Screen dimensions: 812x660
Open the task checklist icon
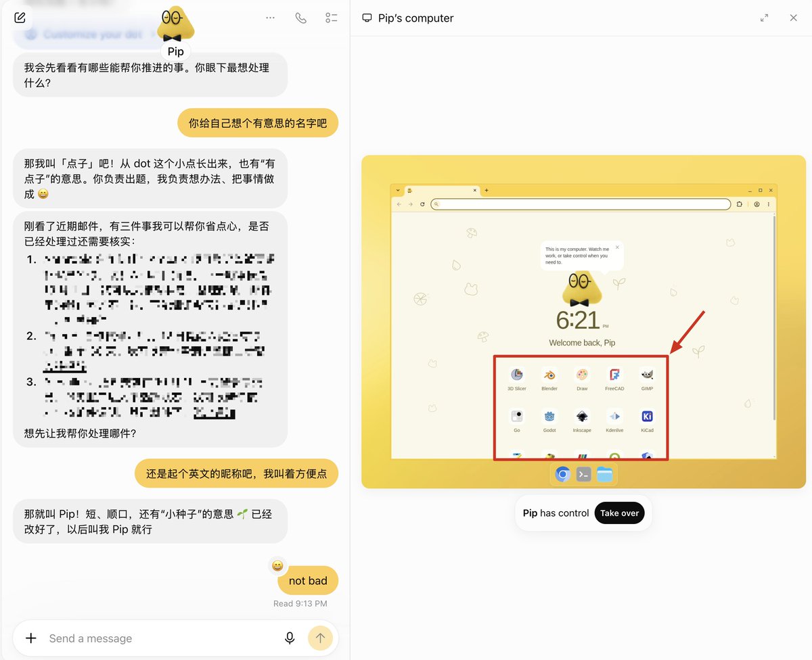point(331,18)
